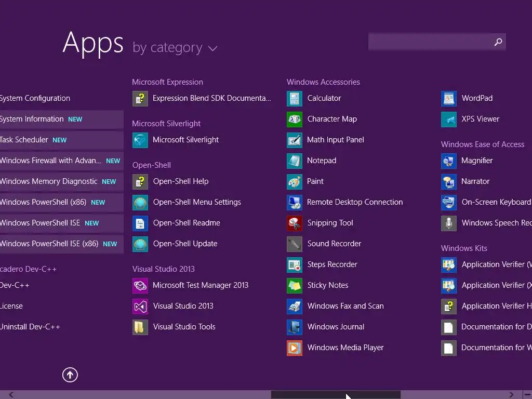
Task: Open the Paint icon
Action: (x=294, y=182)
